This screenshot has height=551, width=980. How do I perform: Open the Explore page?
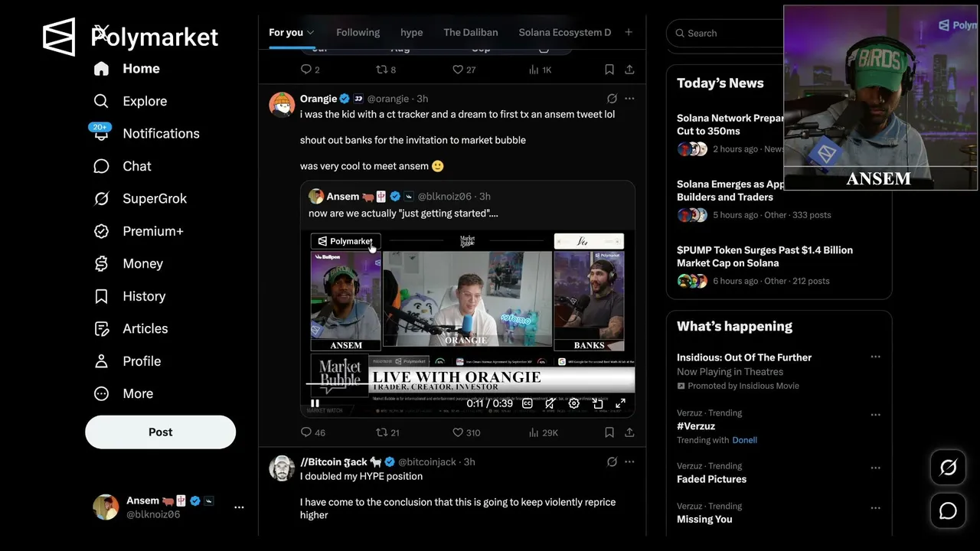point(130,101)
